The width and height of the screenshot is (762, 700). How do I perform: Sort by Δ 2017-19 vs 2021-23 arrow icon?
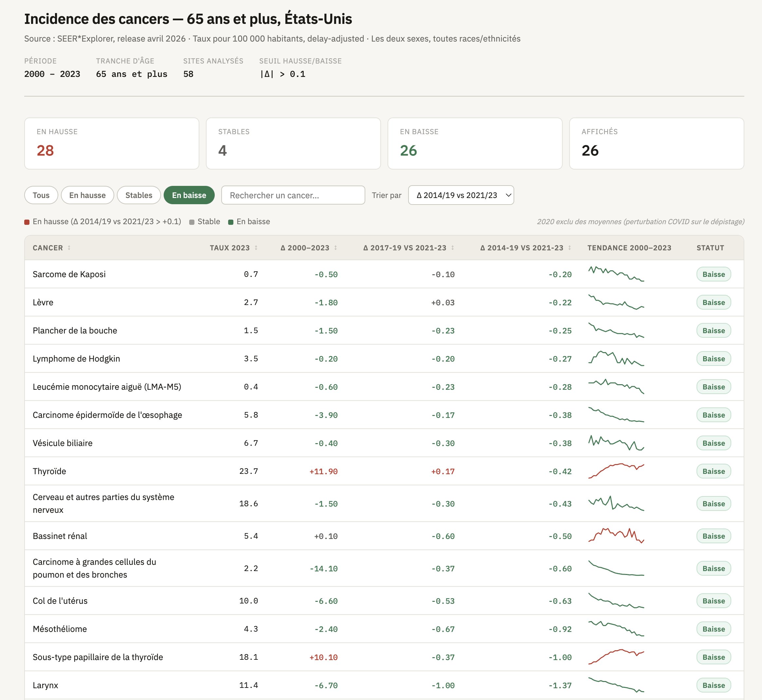click(452, 248)
